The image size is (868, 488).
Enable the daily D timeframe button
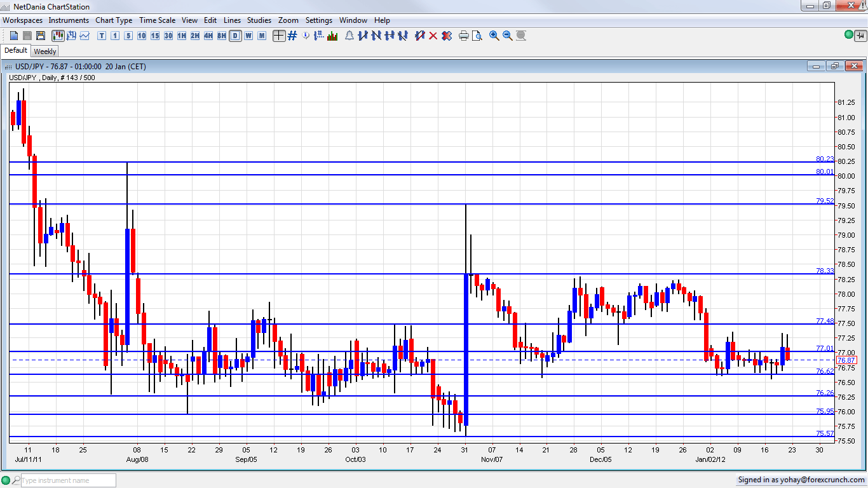(x=235, y=36)
